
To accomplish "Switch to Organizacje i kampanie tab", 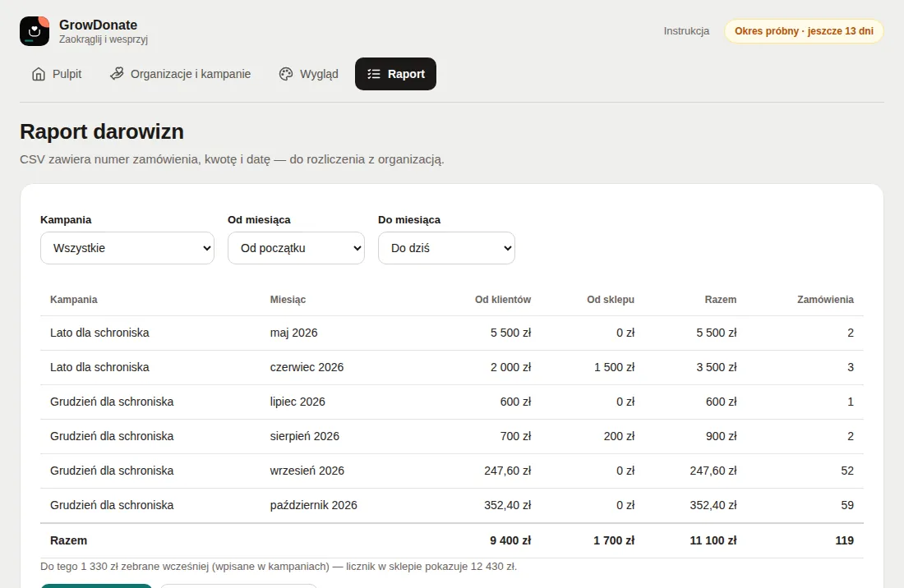I will click(181, 74).
